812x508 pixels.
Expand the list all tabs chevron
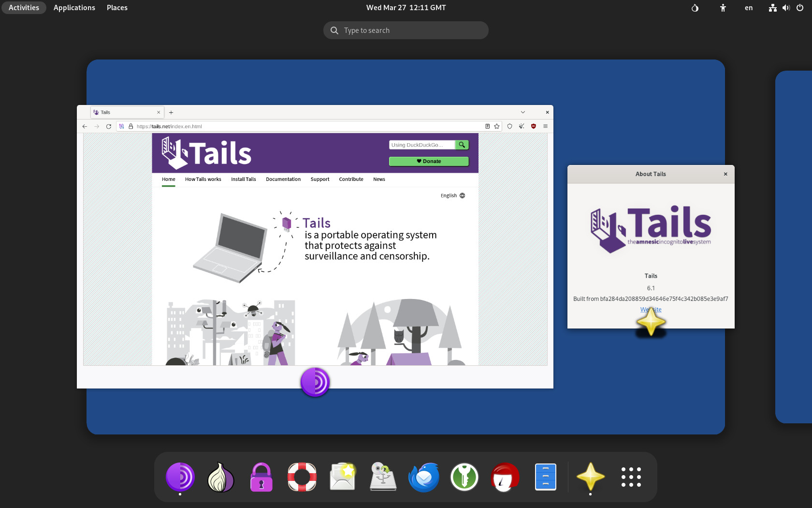pos(522,112)
